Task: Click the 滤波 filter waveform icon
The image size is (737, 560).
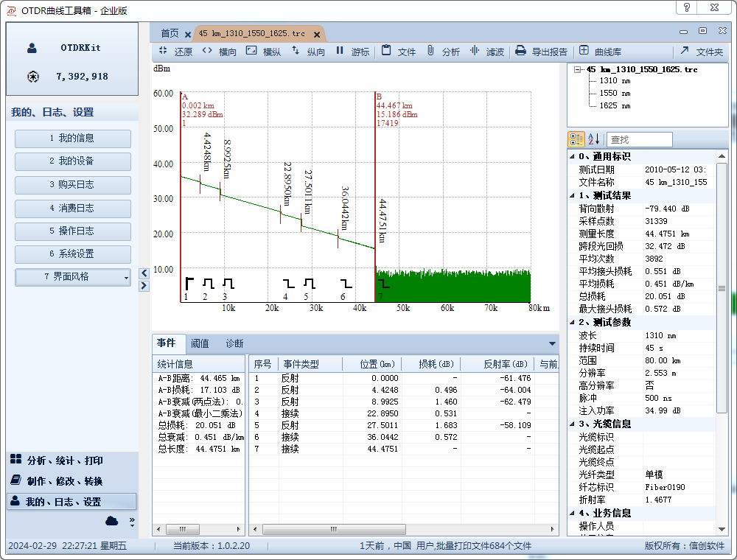Action: pyautogui.click(x=474, y=52)
